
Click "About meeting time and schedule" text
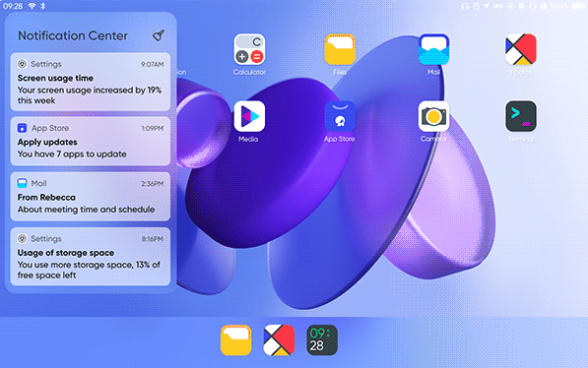86,209
